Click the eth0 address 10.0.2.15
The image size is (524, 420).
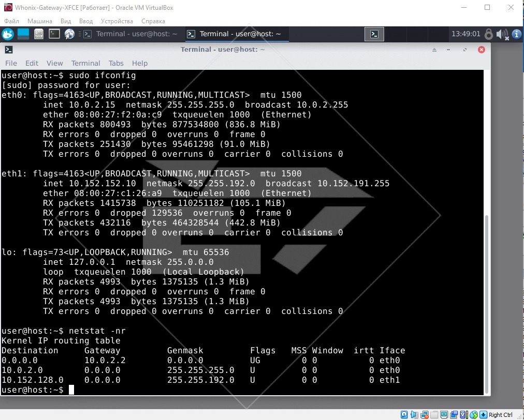pyautogui.click(x=92, y=105)
